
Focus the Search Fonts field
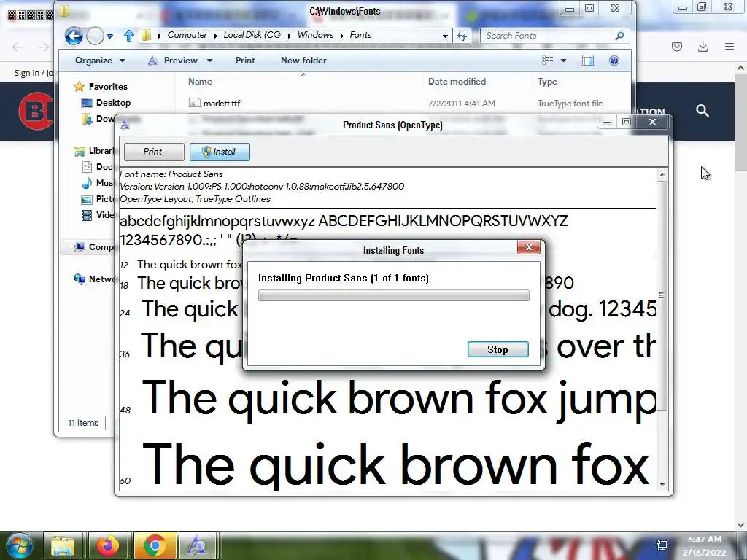tap(548, 36)
